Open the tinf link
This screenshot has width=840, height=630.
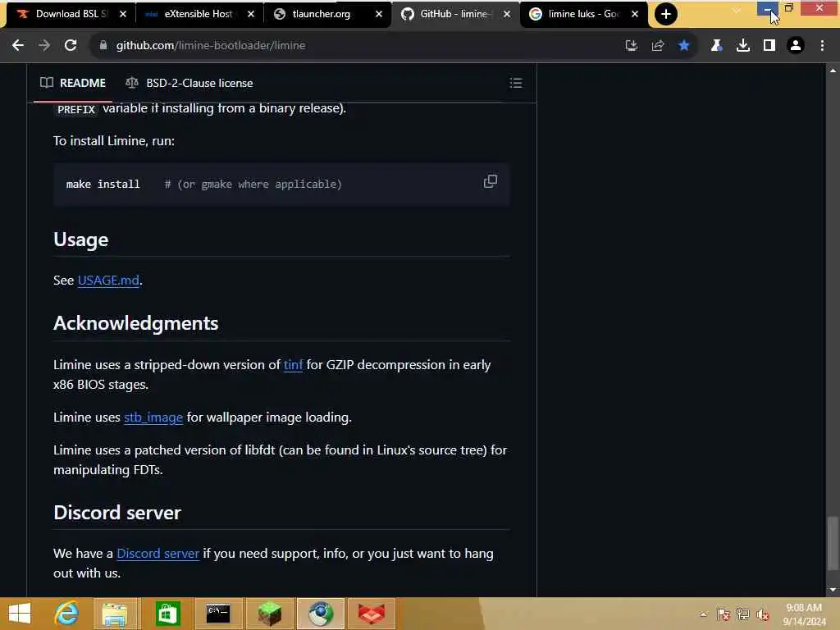[293, 365]
